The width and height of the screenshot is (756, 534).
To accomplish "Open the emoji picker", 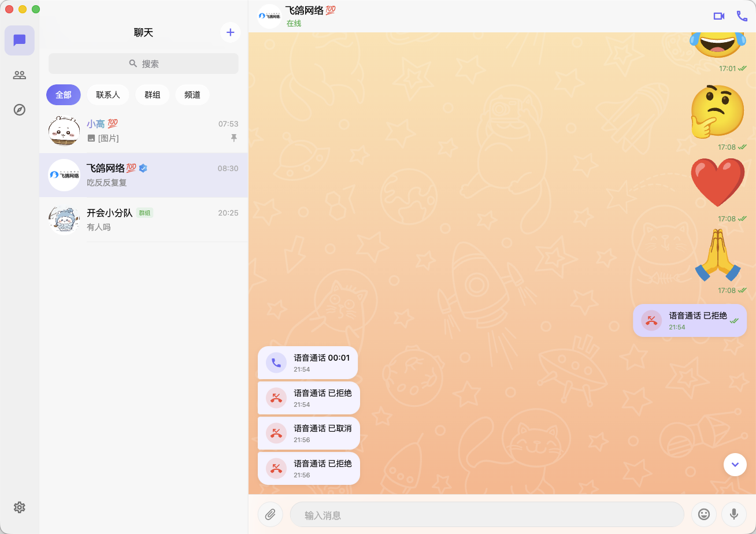I will (x=704, y=514).
